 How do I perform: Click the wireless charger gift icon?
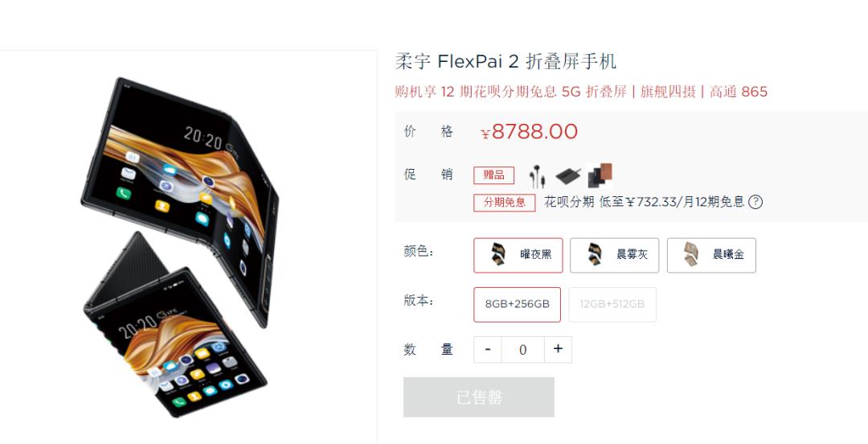click(569, 175)
